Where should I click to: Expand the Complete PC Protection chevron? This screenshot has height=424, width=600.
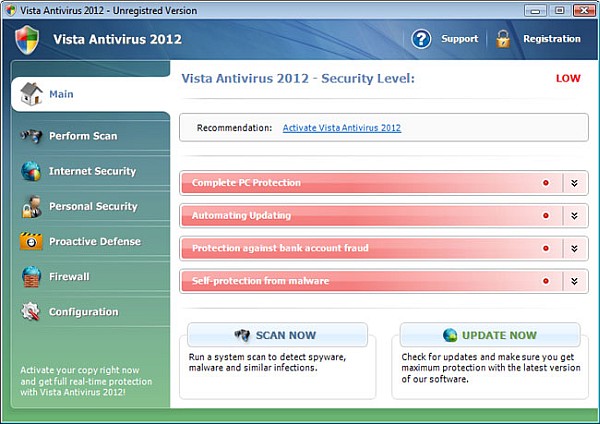(574, 183)
